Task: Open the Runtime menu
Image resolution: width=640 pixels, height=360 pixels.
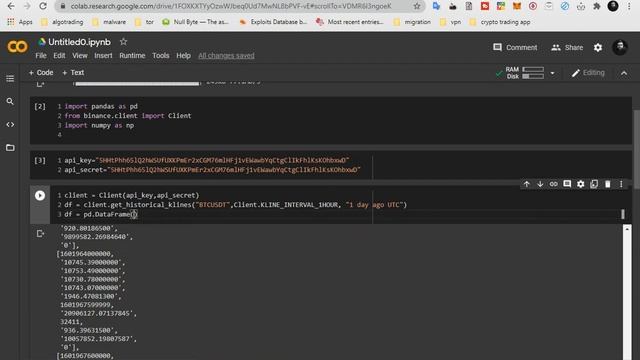Action: tap(132, 56)
